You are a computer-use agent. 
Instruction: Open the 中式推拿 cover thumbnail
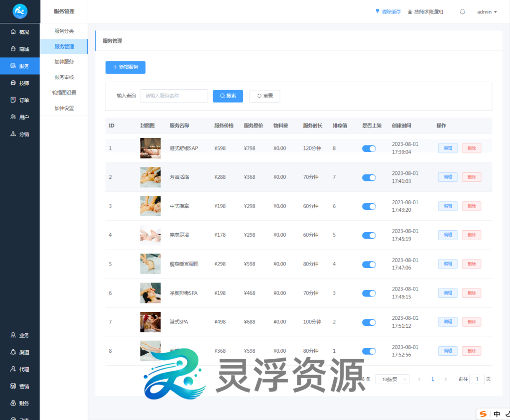(150, 206)
